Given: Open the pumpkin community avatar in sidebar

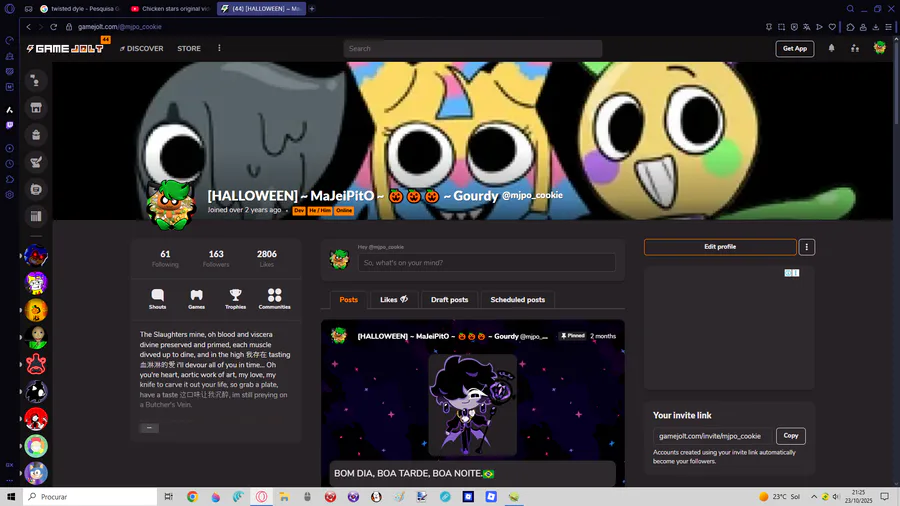Looking at the screenshot, I should (36, 310).
